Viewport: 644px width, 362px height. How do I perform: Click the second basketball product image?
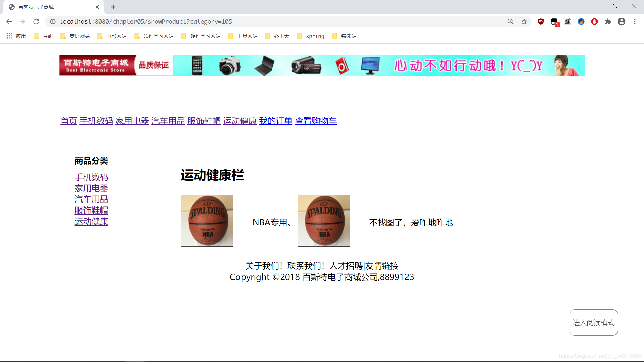324,221
